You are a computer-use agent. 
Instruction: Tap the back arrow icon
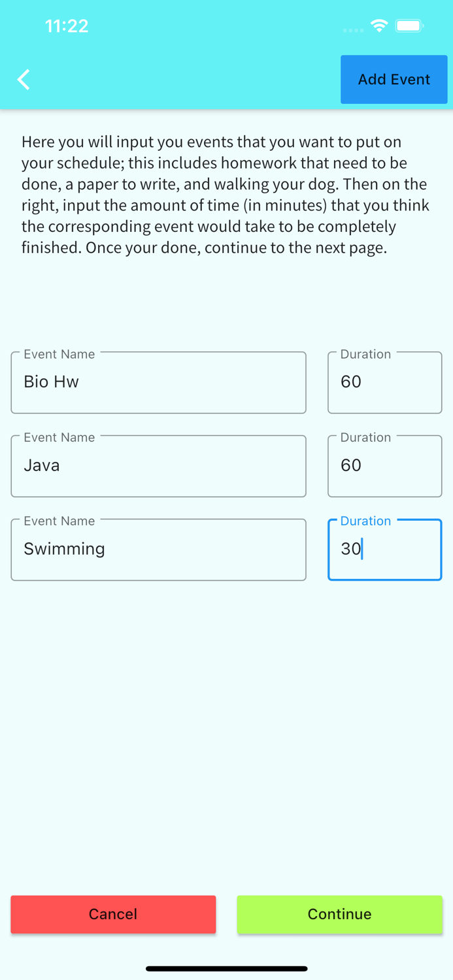coord(24,80)
